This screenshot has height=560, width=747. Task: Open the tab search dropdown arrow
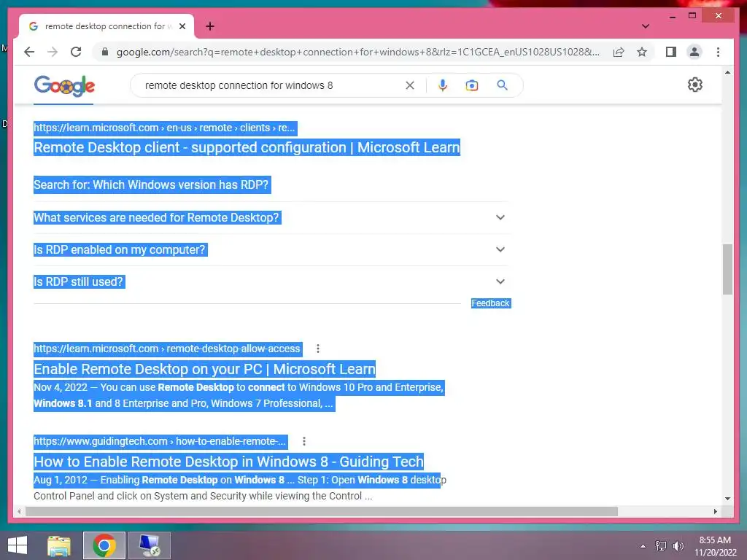tap(645, 26)
